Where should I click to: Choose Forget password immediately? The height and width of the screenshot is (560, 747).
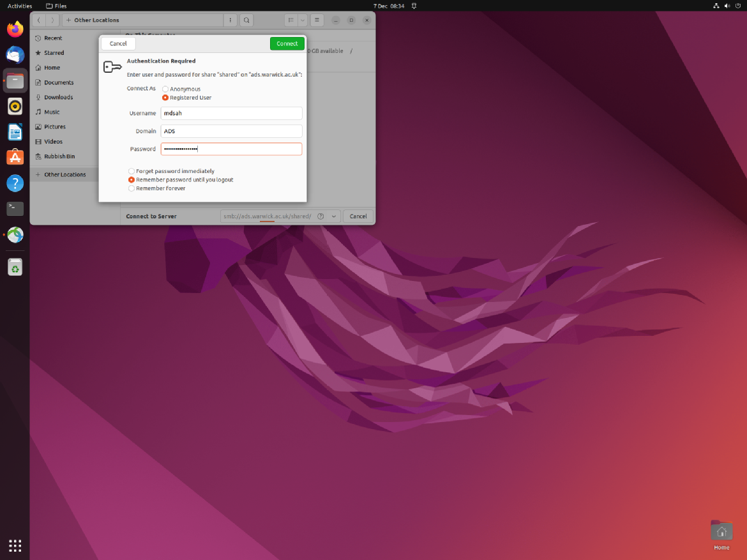coord(132,171)
